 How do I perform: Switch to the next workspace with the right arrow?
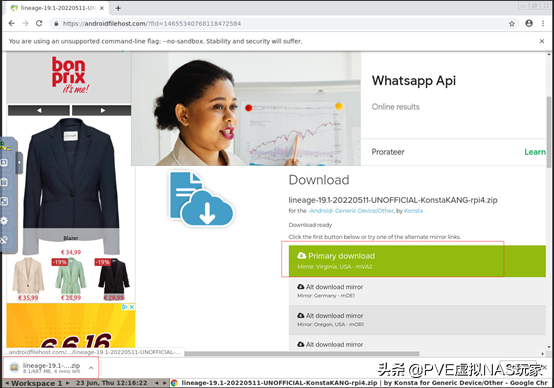[x=68, y=383]
